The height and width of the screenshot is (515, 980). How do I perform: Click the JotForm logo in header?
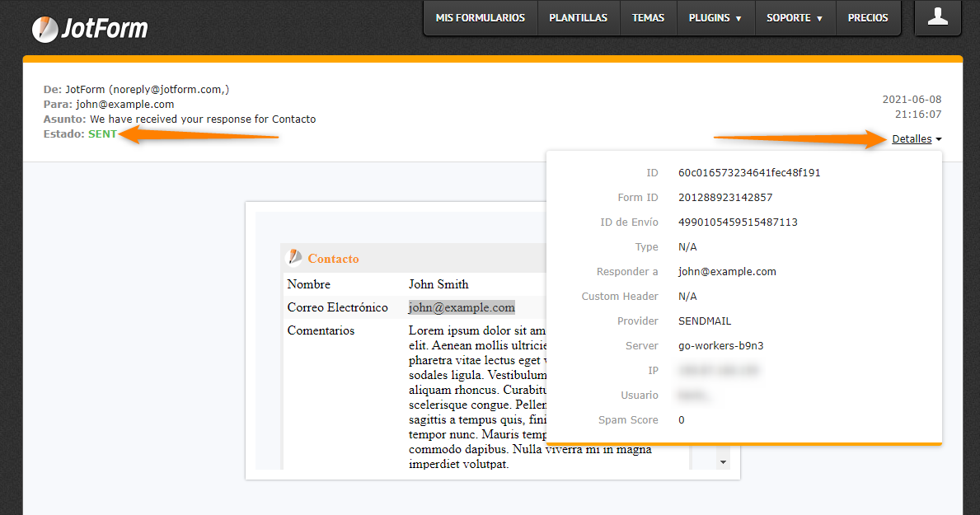[90, 29]
